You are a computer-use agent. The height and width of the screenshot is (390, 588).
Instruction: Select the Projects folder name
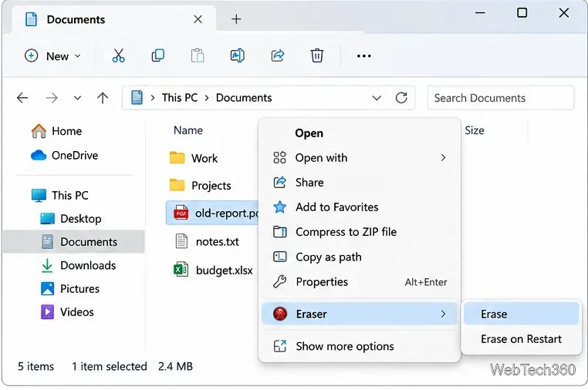211,186
